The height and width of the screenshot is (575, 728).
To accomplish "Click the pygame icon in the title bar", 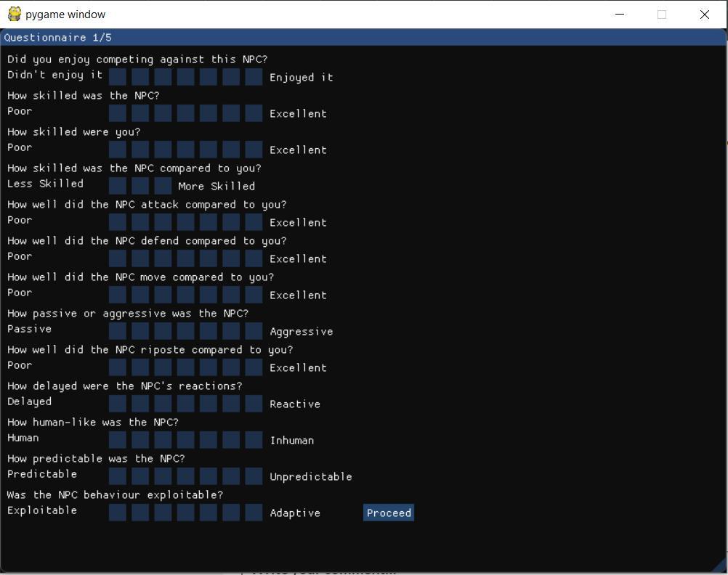I will click(14, 14).
